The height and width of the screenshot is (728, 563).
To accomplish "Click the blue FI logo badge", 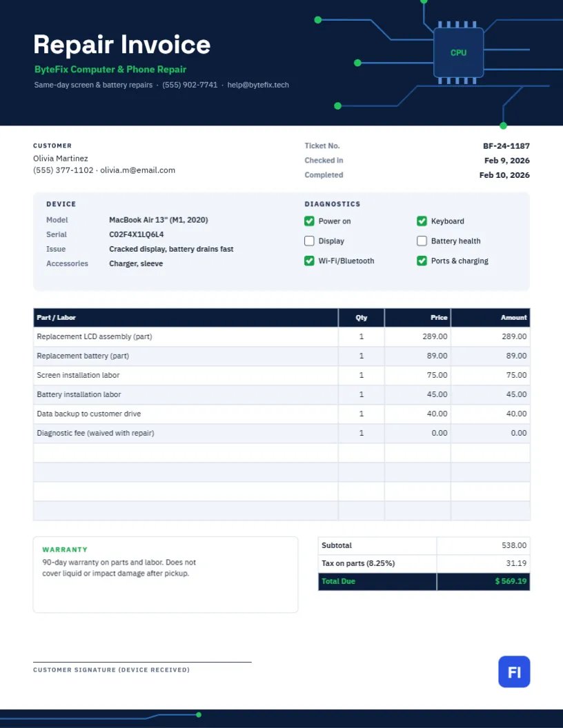I will 514,671.
